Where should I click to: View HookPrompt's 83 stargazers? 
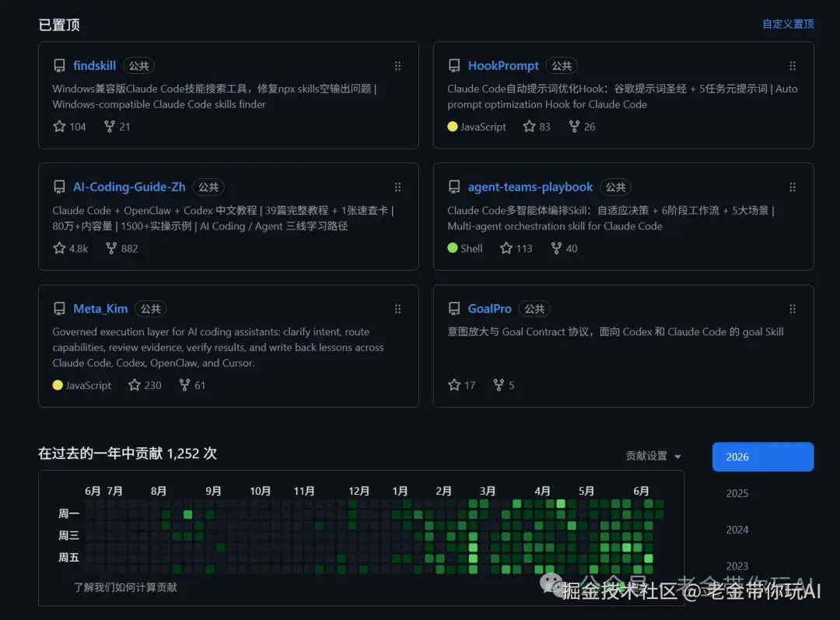[536, 127]
